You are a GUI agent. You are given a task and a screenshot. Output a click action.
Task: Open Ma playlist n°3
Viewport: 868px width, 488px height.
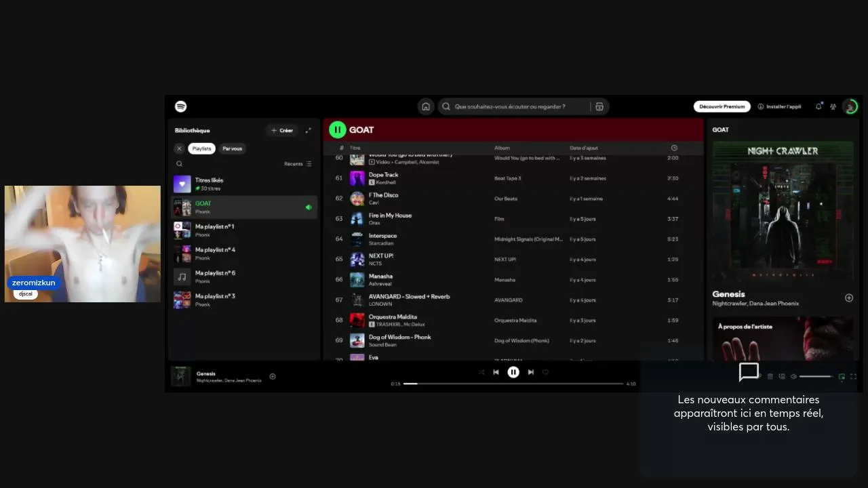coord(244,300)
